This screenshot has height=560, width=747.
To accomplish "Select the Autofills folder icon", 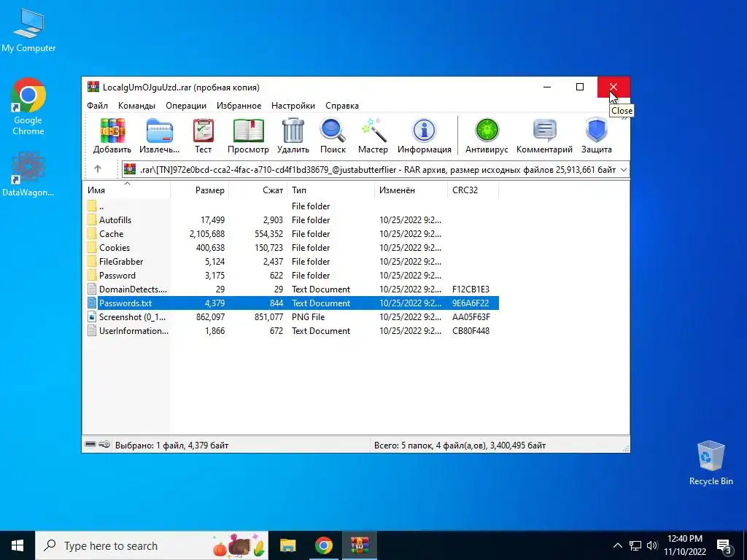I will pos(92,220).
